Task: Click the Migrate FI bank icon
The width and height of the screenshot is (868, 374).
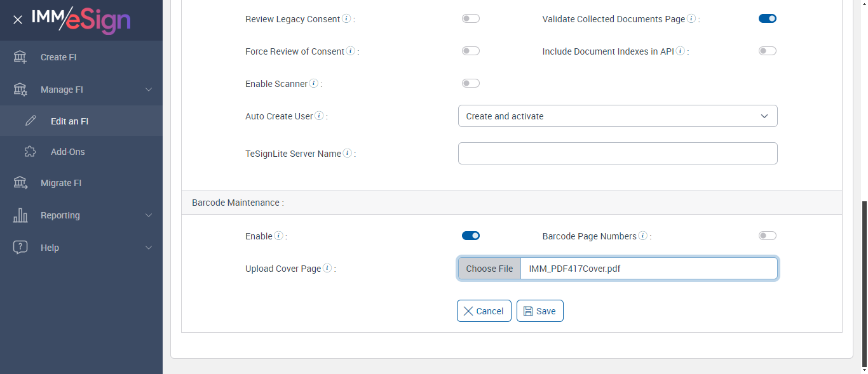Action: (20, 183)
